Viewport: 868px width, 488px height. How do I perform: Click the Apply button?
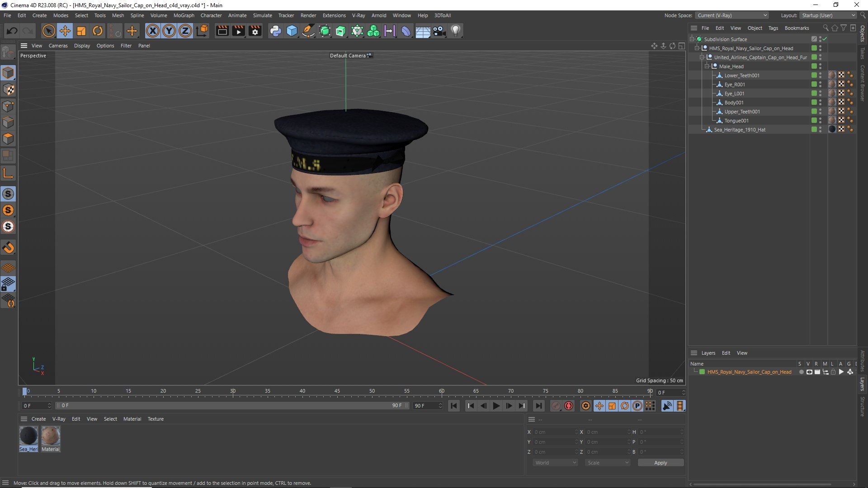tap(660, 463)
